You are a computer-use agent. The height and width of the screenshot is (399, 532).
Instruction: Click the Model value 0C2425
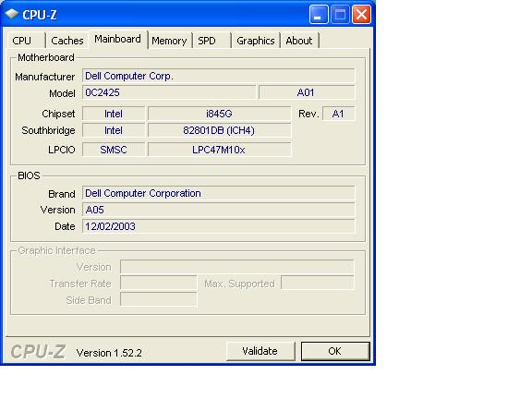tap(169, 92)
